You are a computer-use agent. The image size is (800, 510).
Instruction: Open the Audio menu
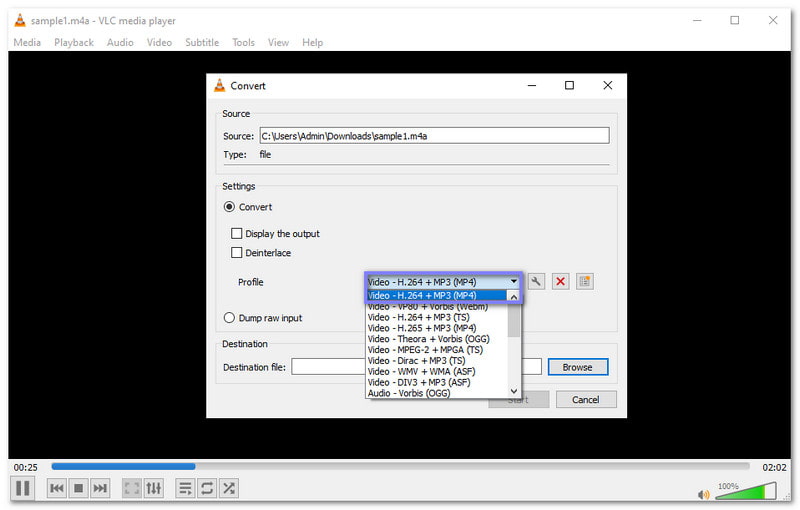tap(120, 43)
